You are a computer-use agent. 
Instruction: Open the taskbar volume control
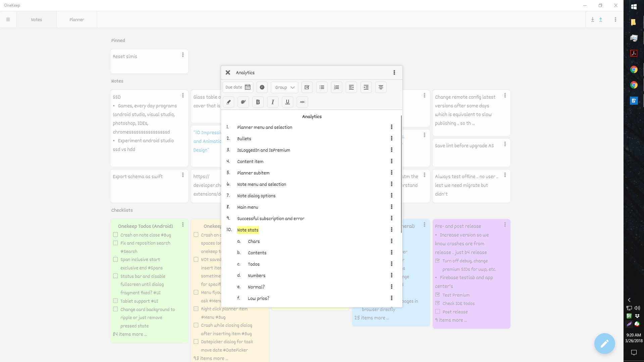point(637,308)
